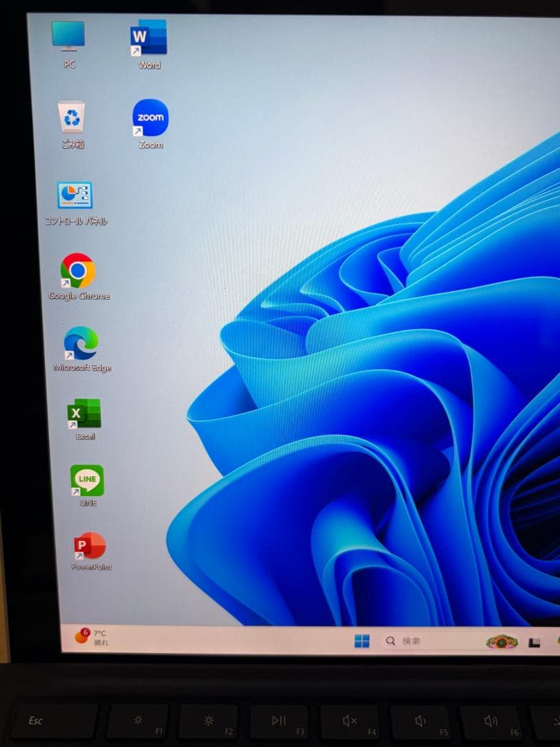
Task: Click the magnifying glass icon in the search bar
Action: 389,640
